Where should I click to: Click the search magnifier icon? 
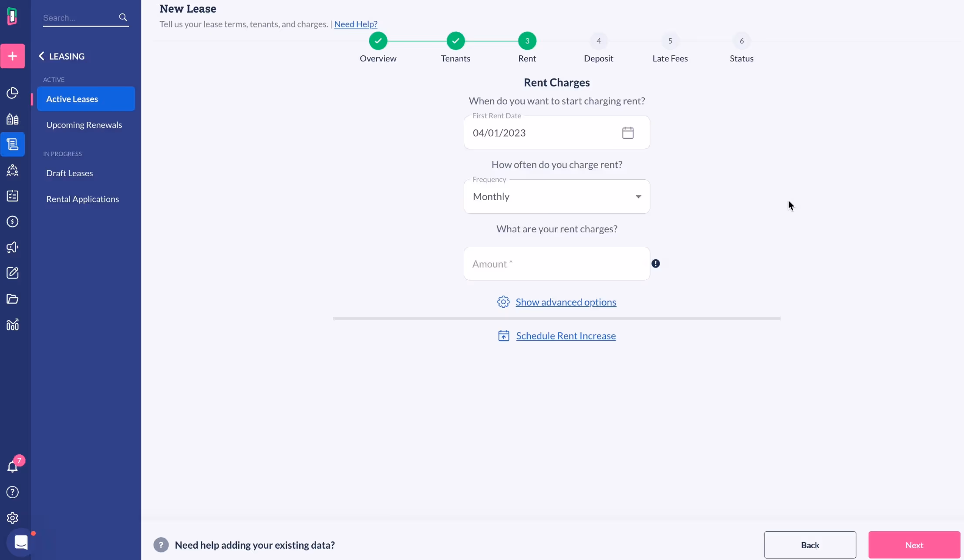[x=123, y=17]
